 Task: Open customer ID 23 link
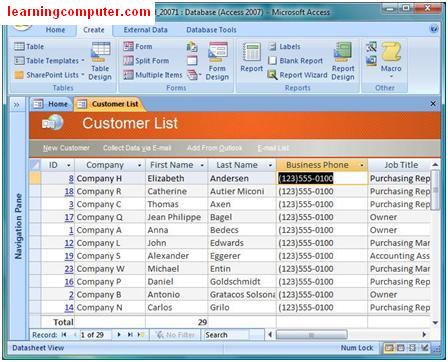click(69, 269)
